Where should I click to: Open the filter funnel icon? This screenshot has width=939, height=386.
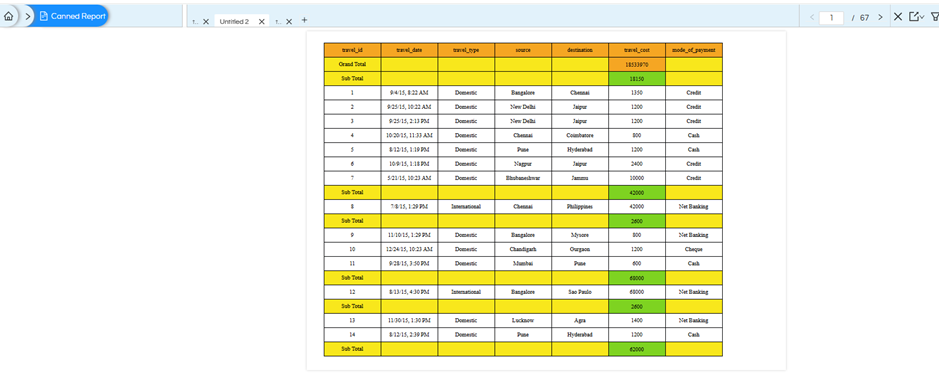(934, 17)
